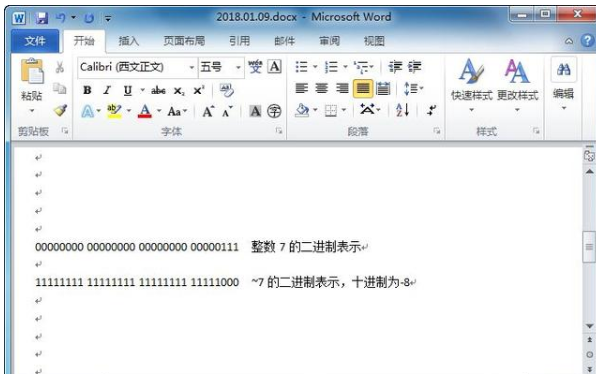
Task: Select the Format Painter brush
Action: 60,110
